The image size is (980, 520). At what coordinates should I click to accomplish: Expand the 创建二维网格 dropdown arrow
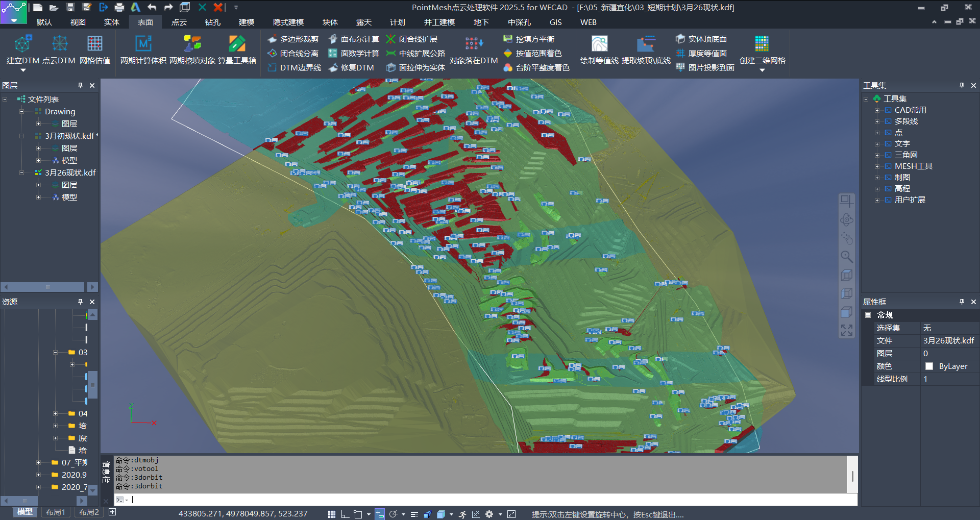coord(762,70)
